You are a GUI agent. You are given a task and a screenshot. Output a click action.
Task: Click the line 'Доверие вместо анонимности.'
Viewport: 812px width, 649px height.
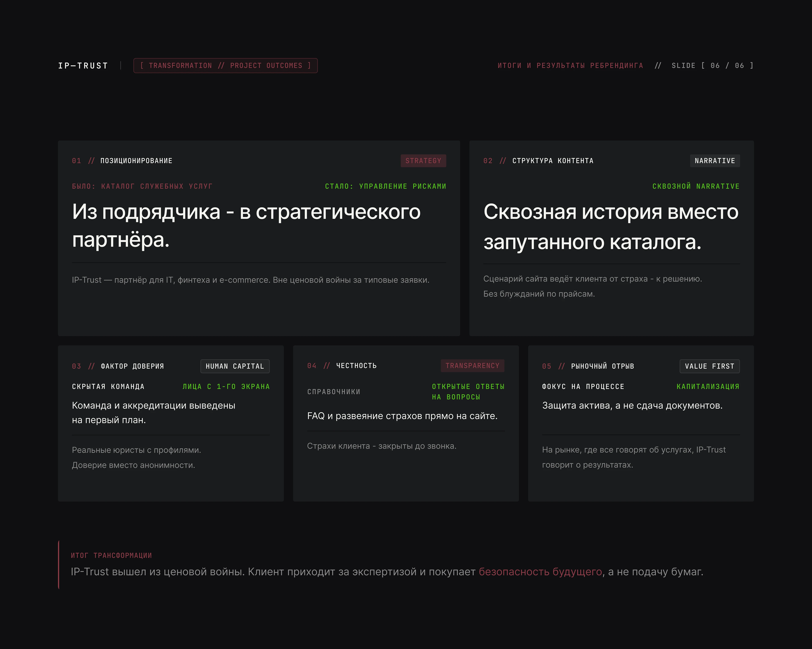[133, 465]
